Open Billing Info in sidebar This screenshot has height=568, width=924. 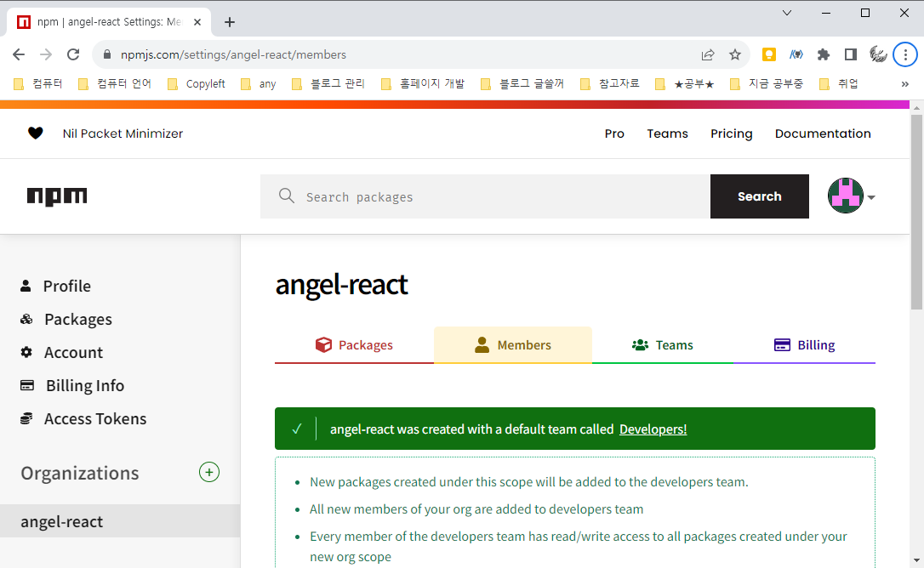(71, 385)
